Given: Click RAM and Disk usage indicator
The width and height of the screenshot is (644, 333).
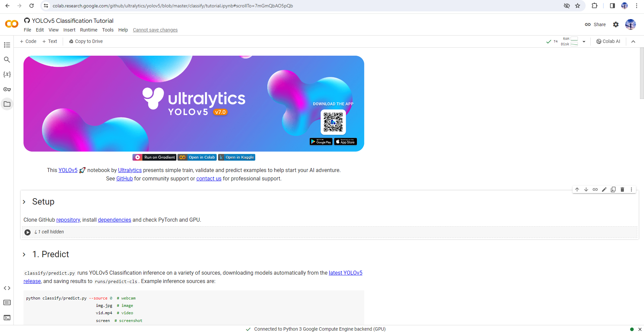Looking at the screenshot, I should [570, 42].
